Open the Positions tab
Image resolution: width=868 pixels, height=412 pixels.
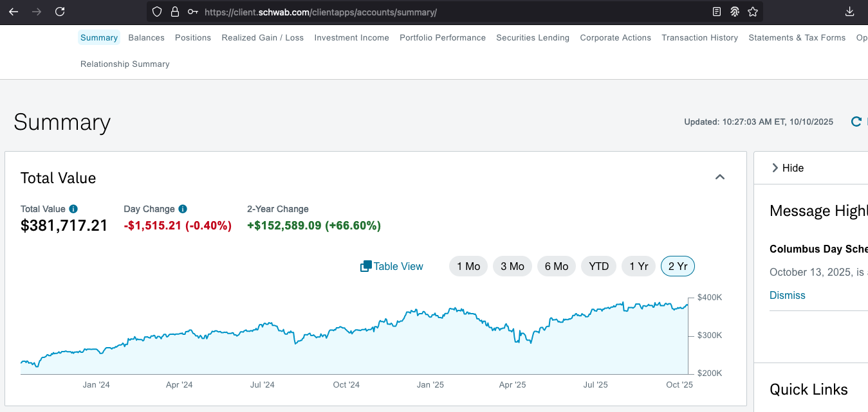193,37
